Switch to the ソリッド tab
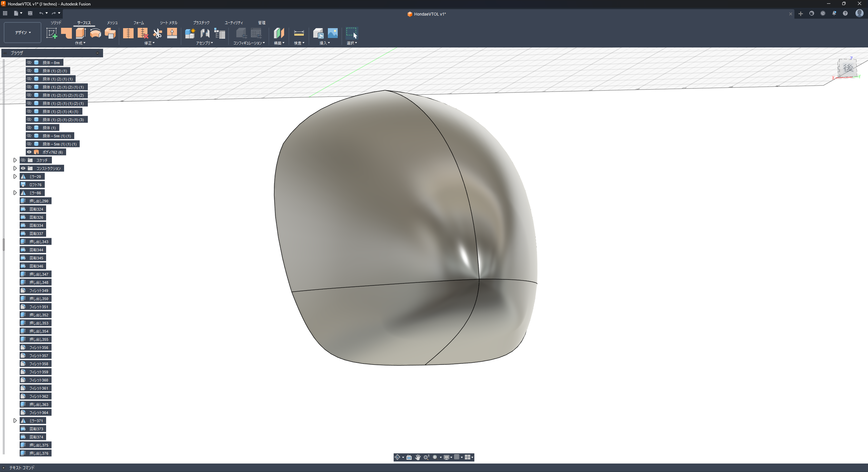 coord(56,23)
